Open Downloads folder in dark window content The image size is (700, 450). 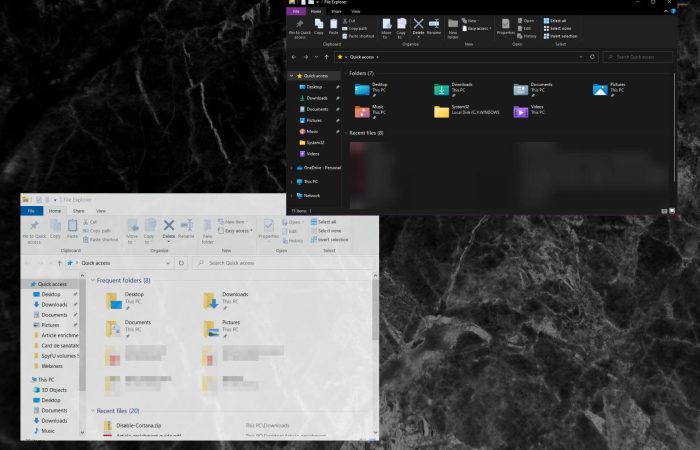[453, 90]
